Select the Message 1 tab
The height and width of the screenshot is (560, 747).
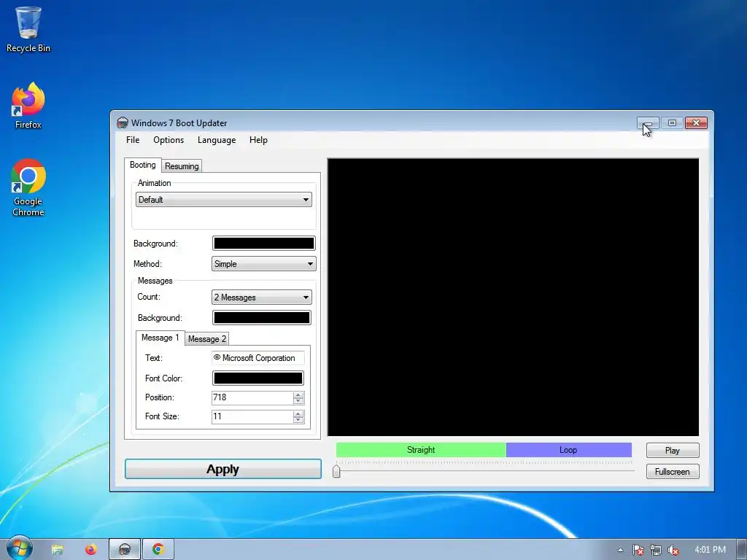click(160, 338)
